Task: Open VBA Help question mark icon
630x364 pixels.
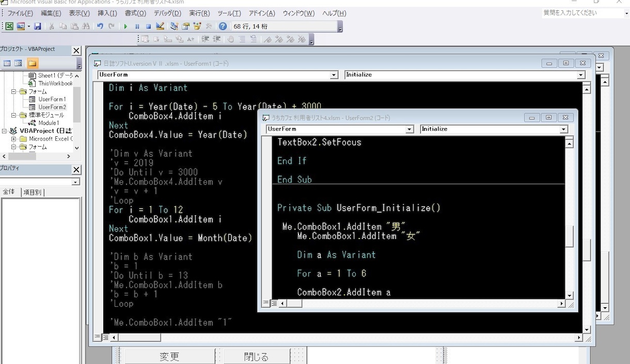Action: pos(223,26)
